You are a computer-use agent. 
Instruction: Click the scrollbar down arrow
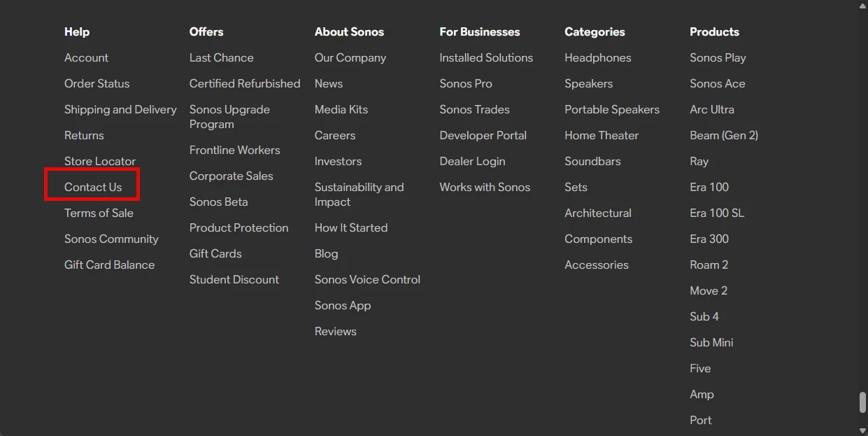(x=862, y=430)
